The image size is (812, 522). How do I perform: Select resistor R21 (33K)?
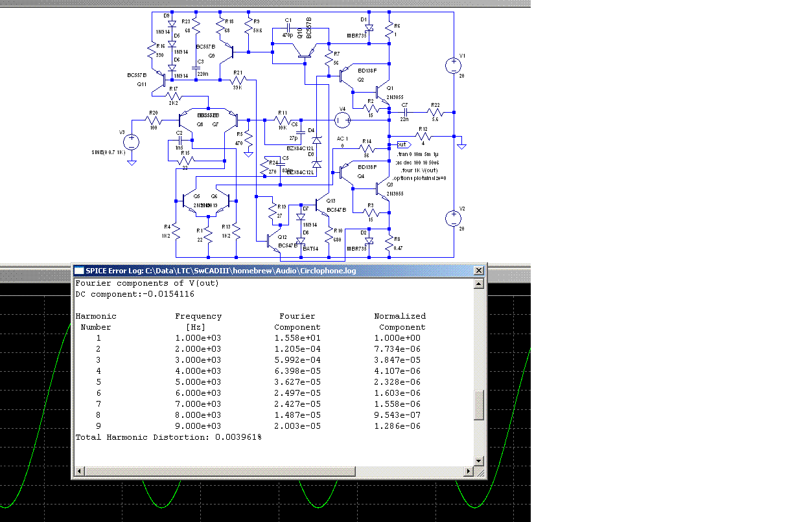[237, 80]
